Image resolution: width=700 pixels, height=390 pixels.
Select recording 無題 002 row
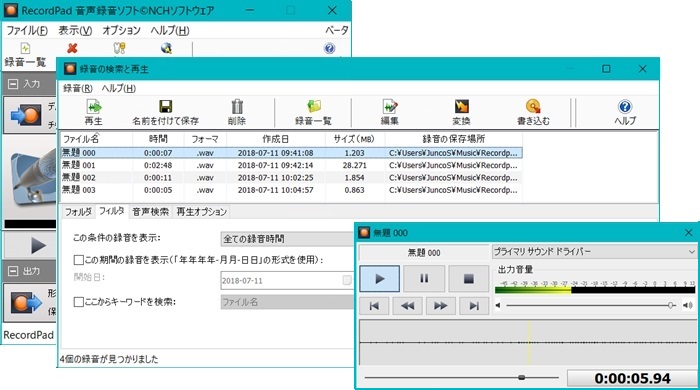click(291, 178)
